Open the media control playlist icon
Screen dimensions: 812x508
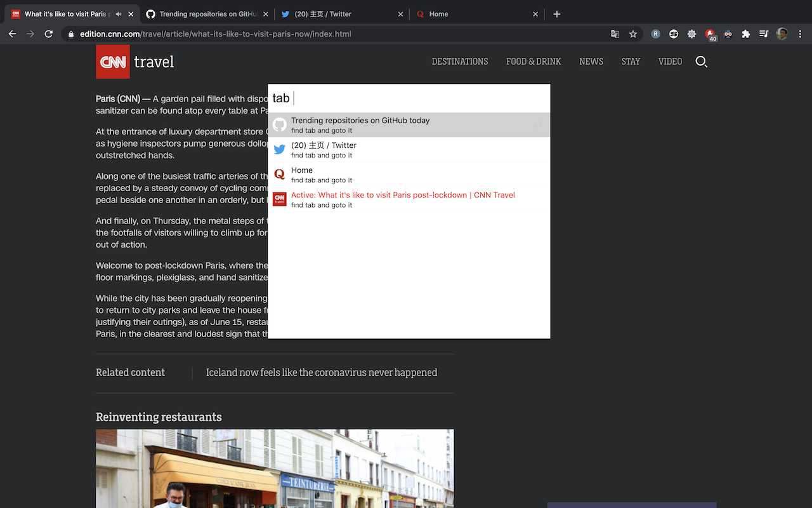pyautogui.click(x=764, y=34)
